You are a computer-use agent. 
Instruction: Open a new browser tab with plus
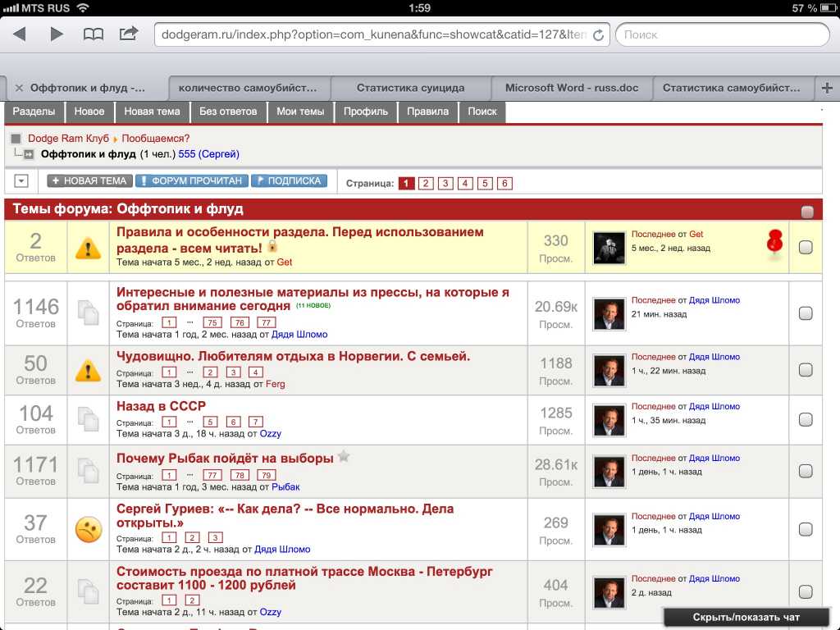827,88
